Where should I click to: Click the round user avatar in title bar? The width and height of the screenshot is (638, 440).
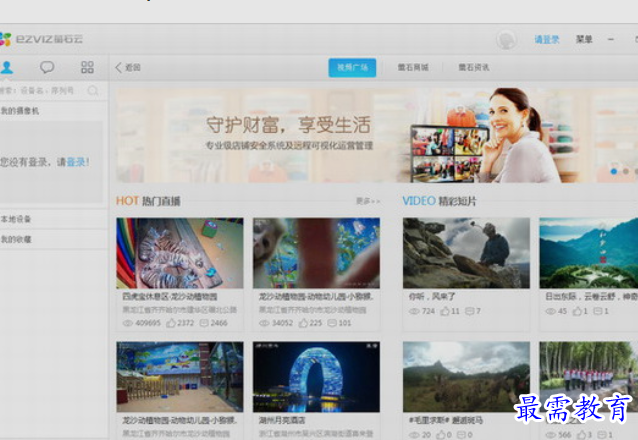(x=506, y=40)
